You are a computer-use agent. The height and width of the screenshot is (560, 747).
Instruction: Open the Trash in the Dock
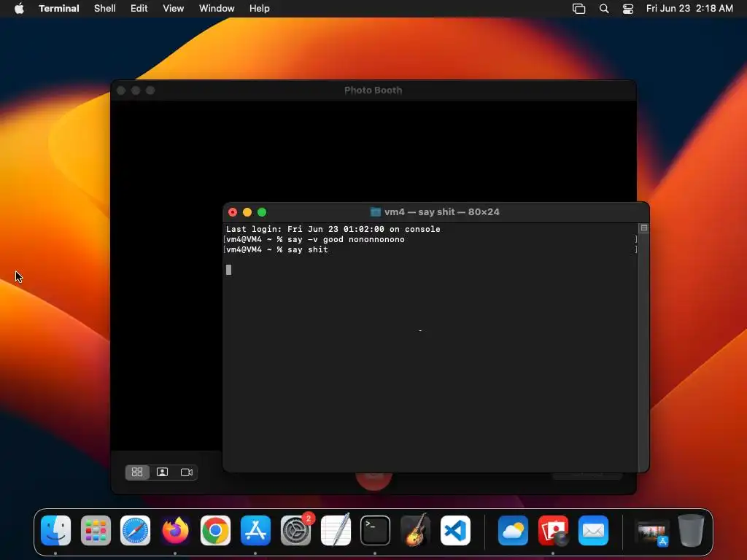pyautogui.click(x=691, y=531)
